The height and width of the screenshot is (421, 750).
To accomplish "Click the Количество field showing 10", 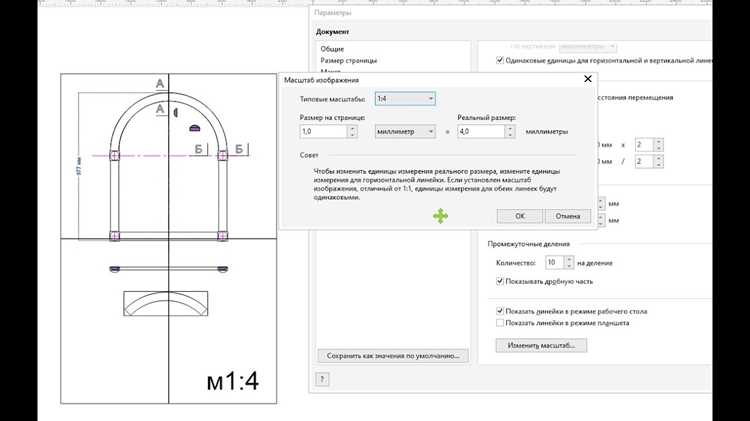I will pos(554,263).
